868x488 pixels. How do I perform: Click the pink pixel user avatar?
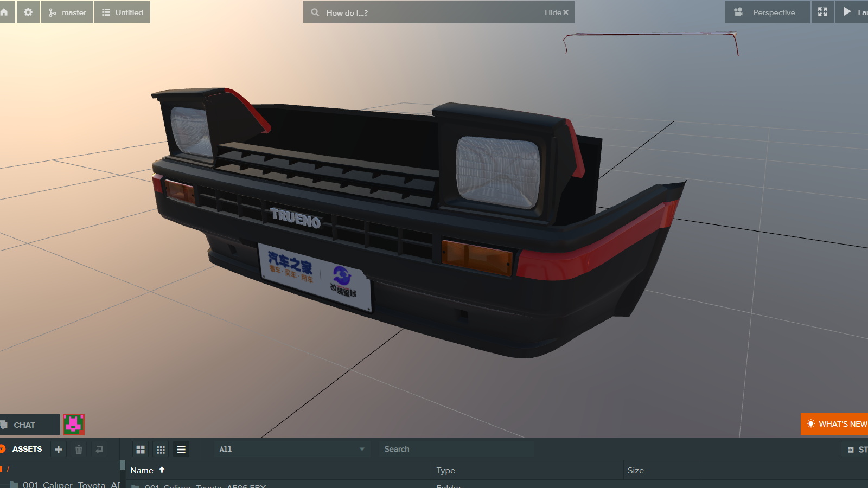pos(73,425)
